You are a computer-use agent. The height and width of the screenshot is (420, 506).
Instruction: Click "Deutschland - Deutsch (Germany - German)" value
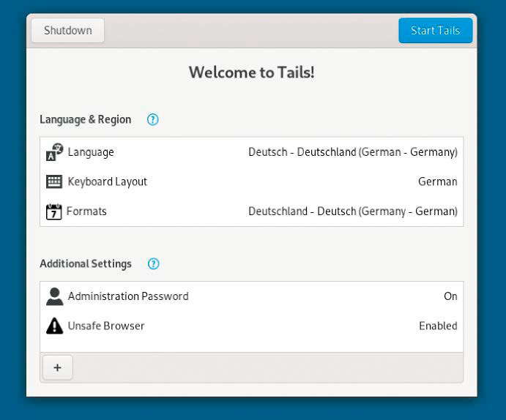point(353,211)
